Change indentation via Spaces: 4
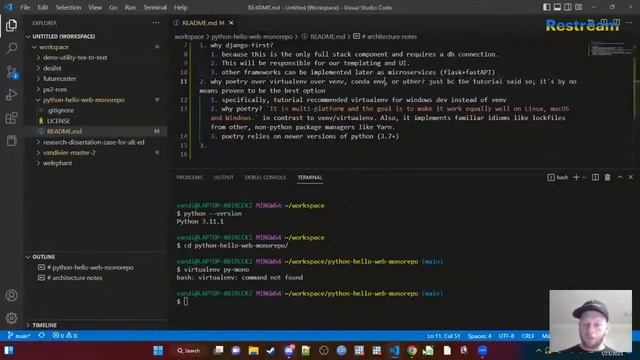 coord(479,336)
